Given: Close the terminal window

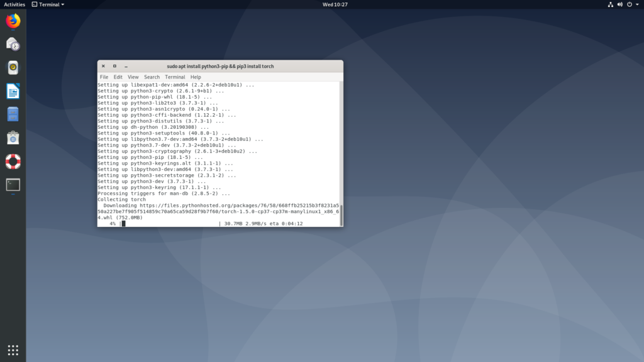Looking at the screenshot, I should (x=104, y=66).
